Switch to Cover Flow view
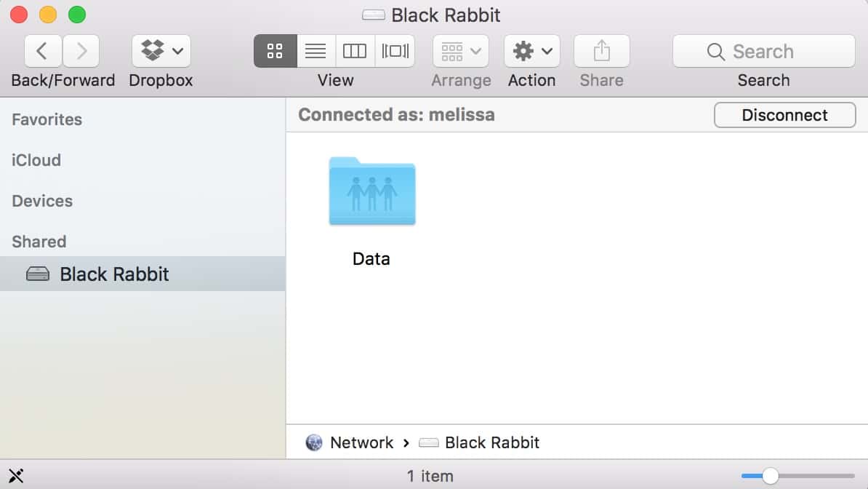868x489 pixels. tap(395, 52)
